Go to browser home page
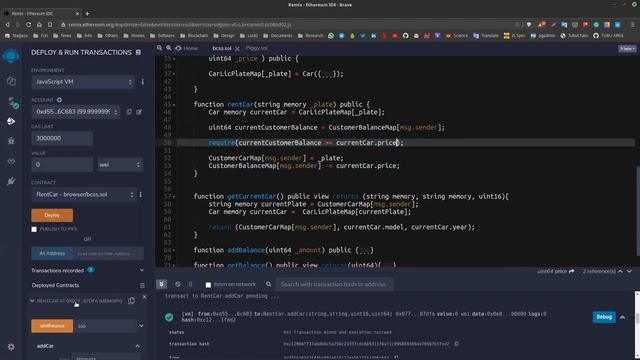640x360 pixels. click(x=39, y=24)
